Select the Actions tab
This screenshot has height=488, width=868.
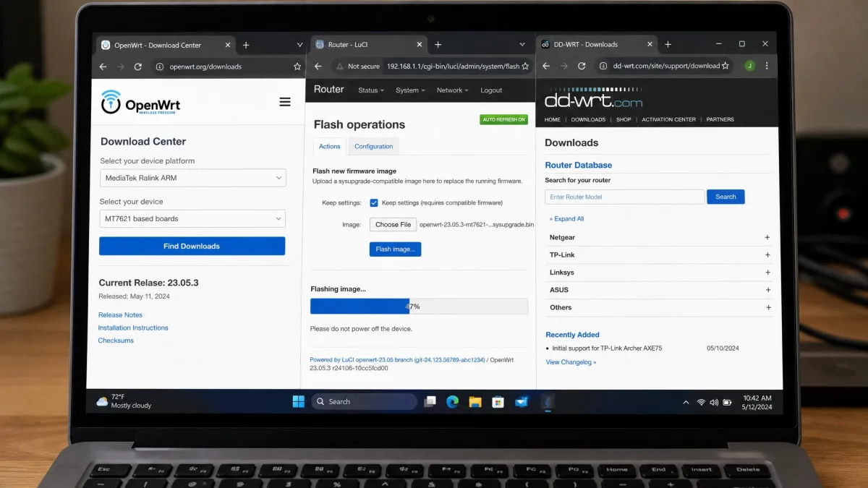(330, 146)
